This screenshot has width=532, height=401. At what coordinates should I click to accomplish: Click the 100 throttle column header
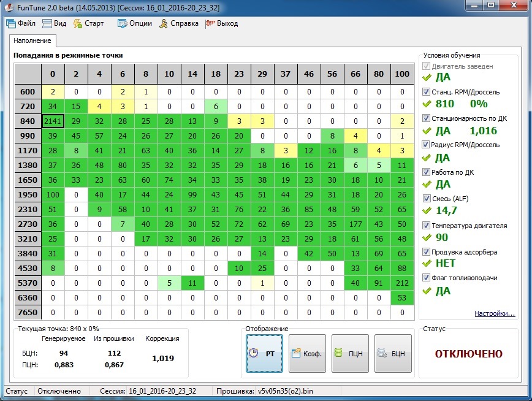(x=402, y=74)
